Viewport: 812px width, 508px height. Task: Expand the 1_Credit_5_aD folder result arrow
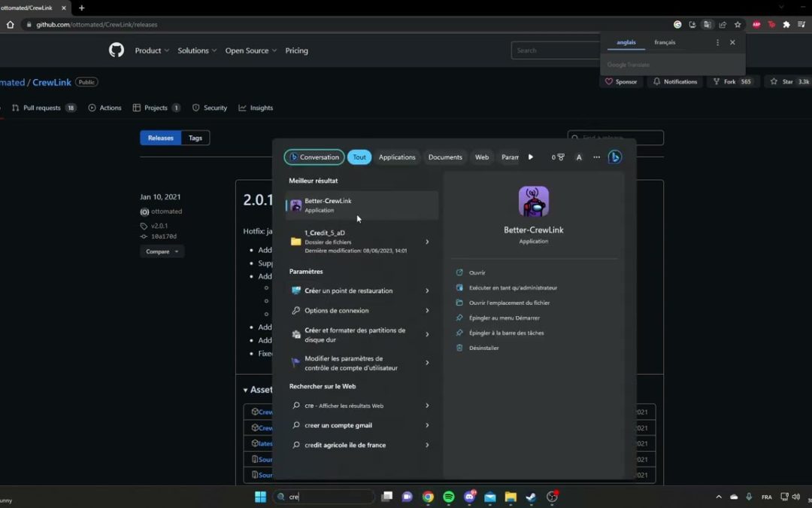[x=427, y=242]
